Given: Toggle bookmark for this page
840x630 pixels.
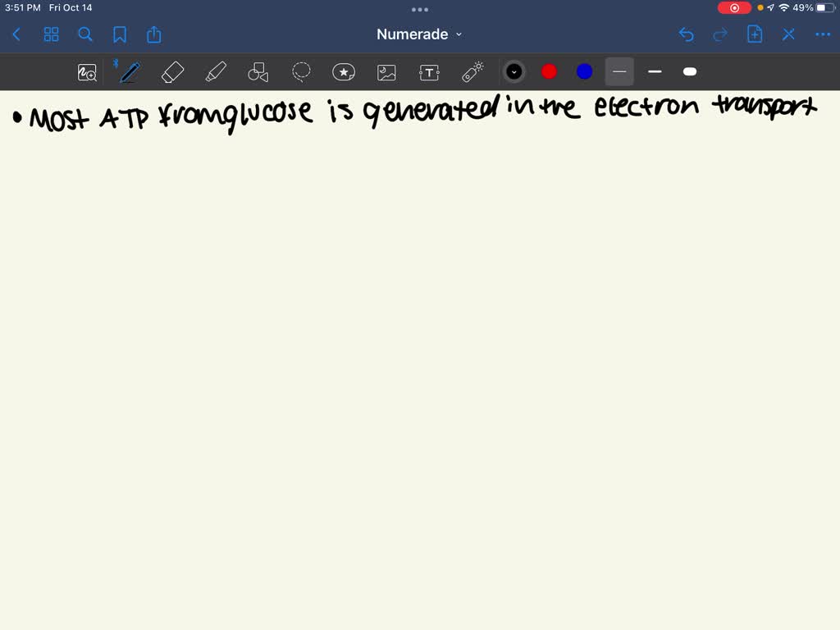Looking at the screenshot, I should point(120,34).
